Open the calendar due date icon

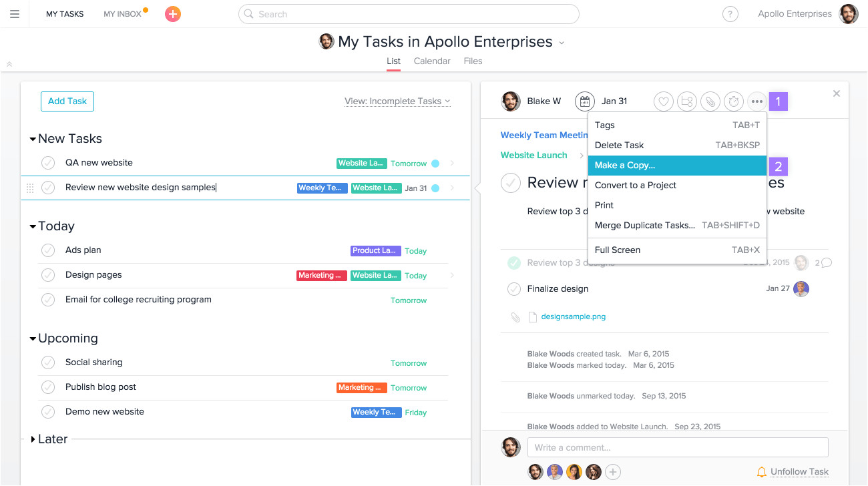click(x=584, y=101)
